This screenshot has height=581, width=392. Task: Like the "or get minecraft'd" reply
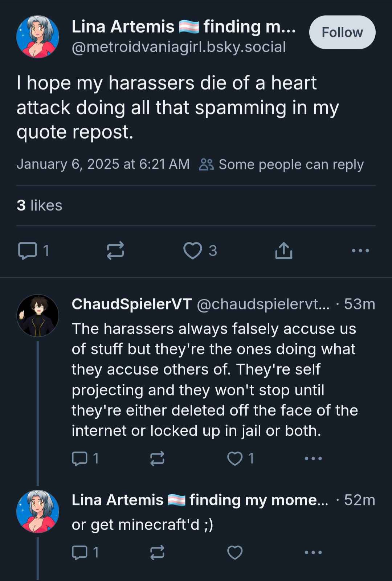click(x=235, y=552)
